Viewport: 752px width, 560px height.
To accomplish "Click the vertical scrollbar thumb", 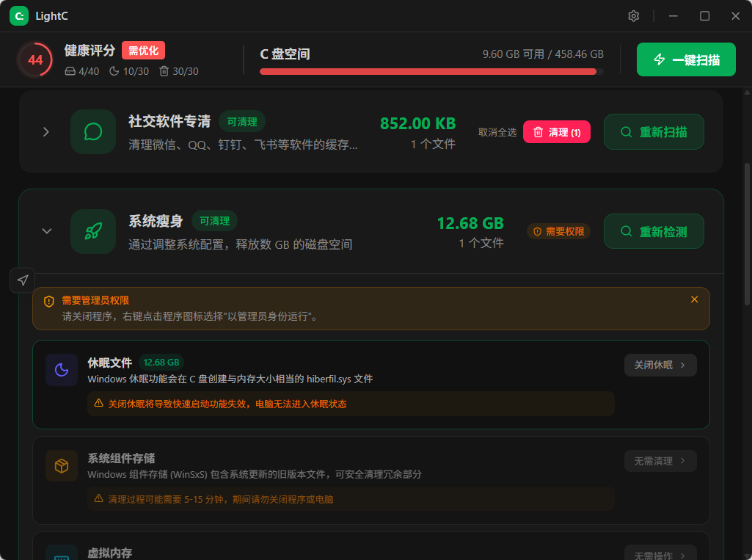I will coord(747,234).
